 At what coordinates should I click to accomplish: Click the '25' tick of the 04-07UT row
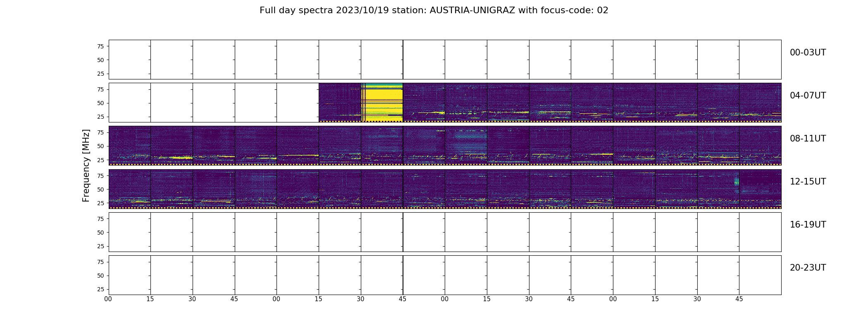coord(100,117)
